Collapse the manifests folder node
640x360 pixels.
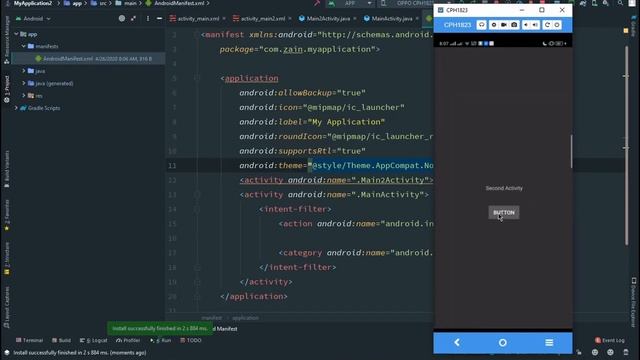24,46
